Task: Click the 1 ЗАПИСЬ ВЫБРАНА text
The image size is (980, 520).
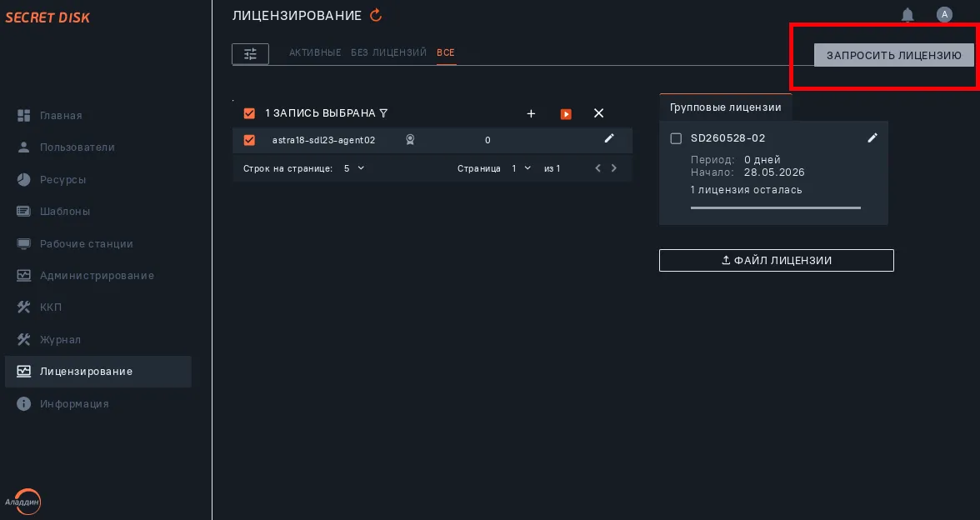Action: click(320, 113)
